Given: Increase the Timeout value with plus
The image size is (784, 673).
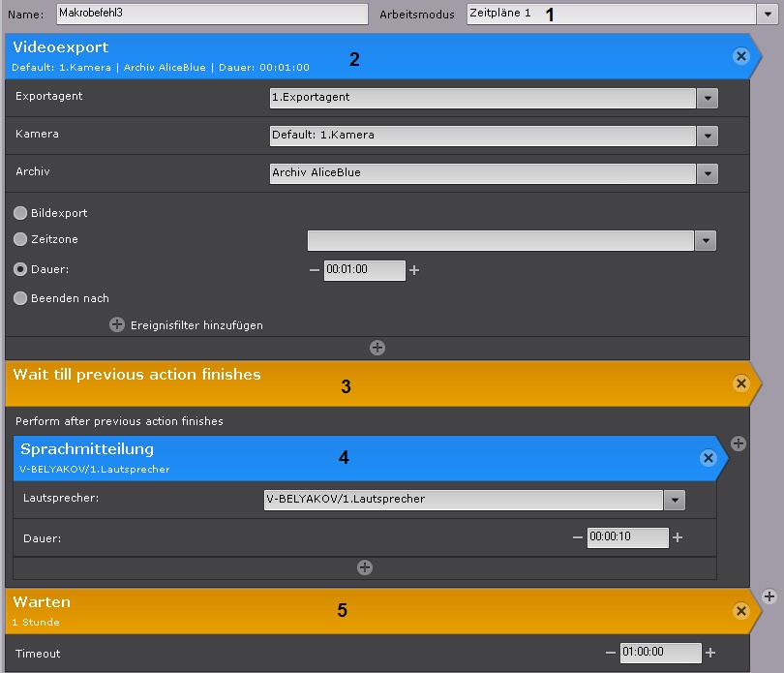Looking at the screenshot, I should tap(710, 653).
